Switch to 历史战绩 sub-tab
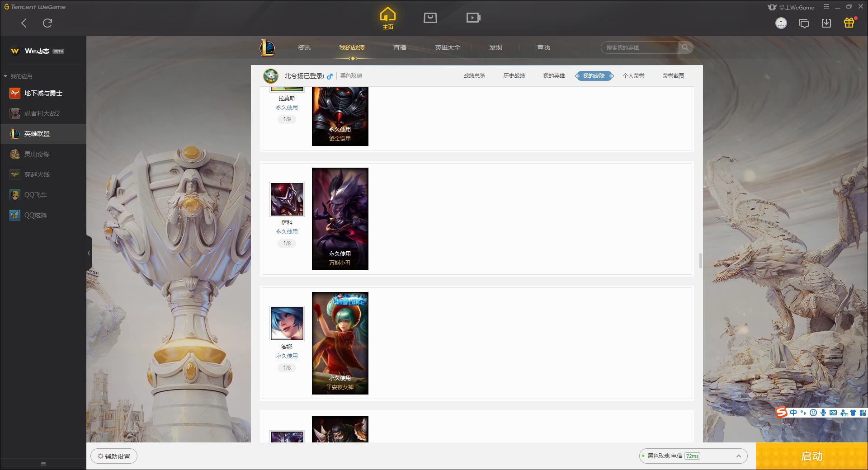The width and height of the screenshot is (868, 470). pyautogui.click(x=514, y=76)
